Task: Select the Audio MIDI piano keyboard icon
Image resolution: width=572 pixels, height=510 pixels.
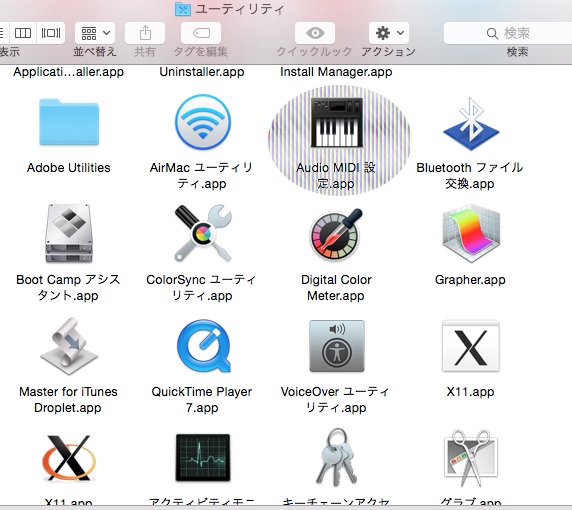Action: click(x=336, y=122)
